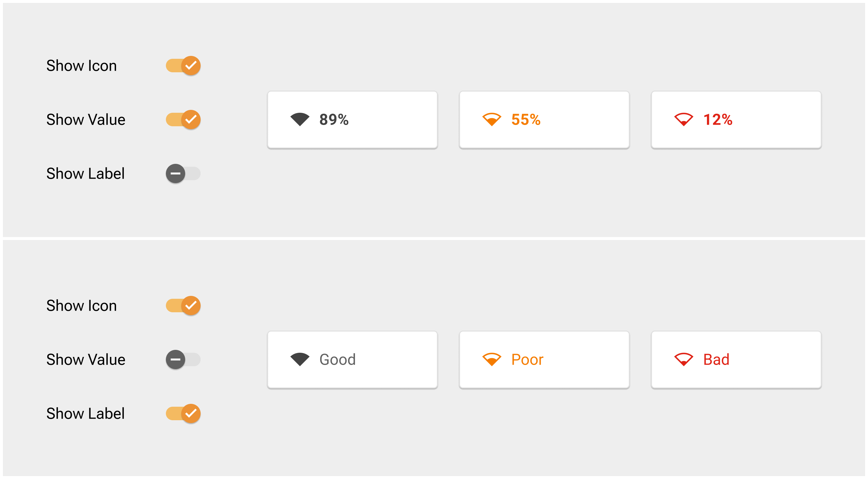Image resolution: width=868 pixels, height=479 pixels.
Task: Click the dark full-signal wifi icon beside 89%
Action: pos(300,120)
